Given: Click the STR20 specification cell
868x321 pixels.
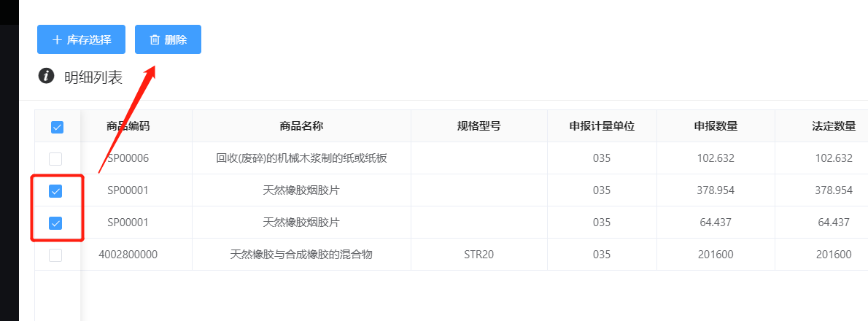Looking at the screenshot, I should (x=478, y=255).
